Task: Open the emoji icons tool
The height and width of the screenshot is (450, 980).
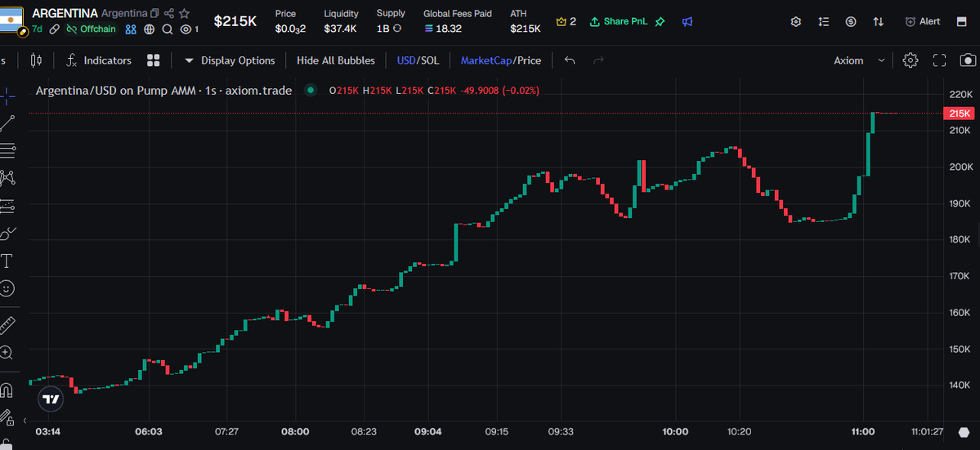Action: tap(7, 288)
